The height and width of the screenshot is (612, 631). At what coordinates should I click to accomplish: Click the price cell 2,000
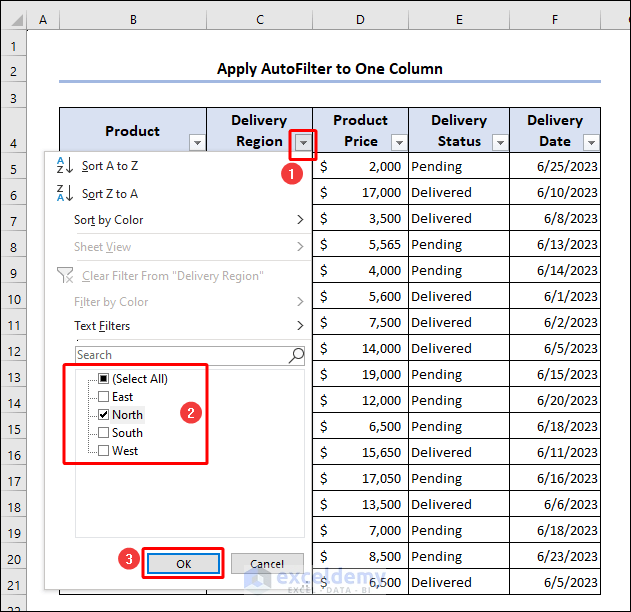[361, 166]
